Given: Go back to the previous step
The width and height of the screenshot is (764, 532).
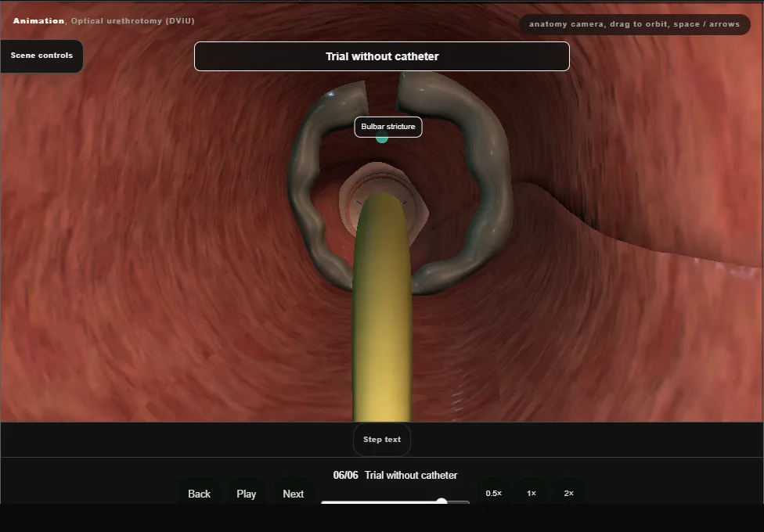Looking at the screenshot, I should point(200,494).
